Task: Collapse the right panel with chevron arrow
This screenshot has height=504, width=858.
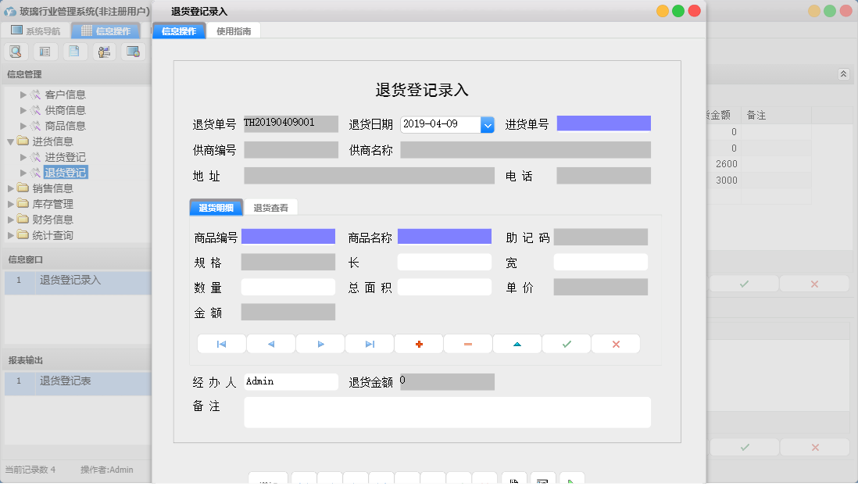Action: tap(843, 73)
